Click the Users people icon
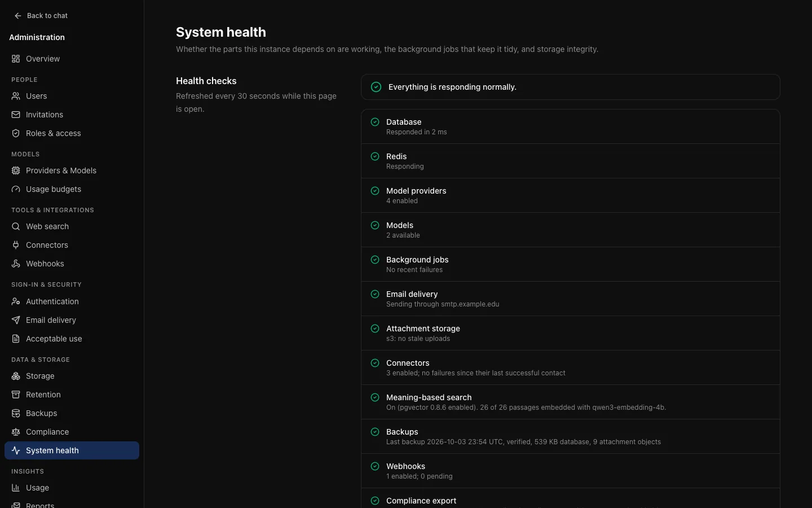The image size is (812, 508). 16,96
